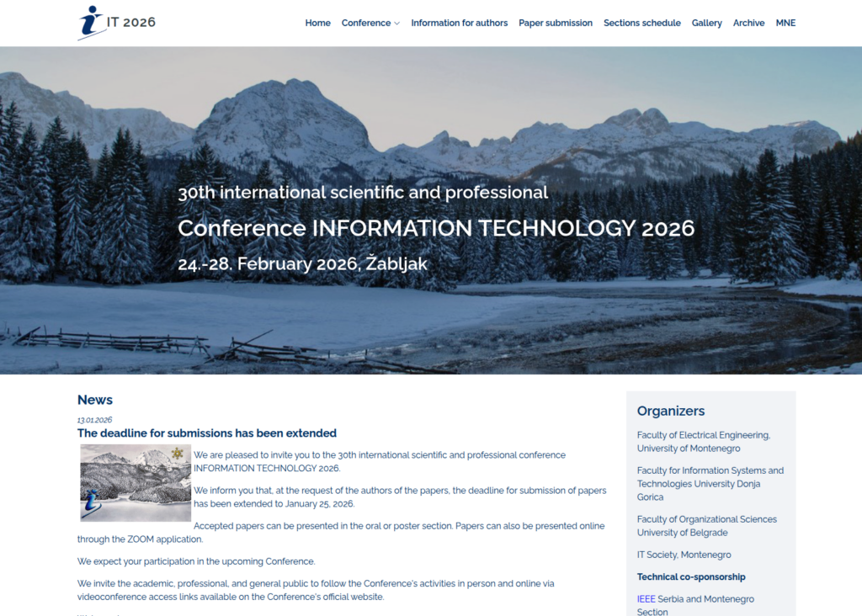
Task: Open IEEE Serbia and Montenegro Section link
Action: click(695, 605)
